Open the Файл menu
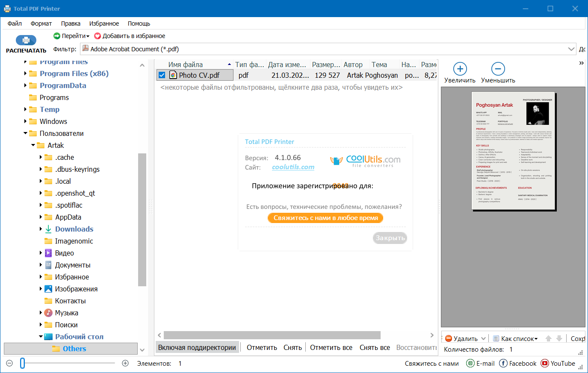This screenshot has width=588, height=373. [x=15, y=23]
